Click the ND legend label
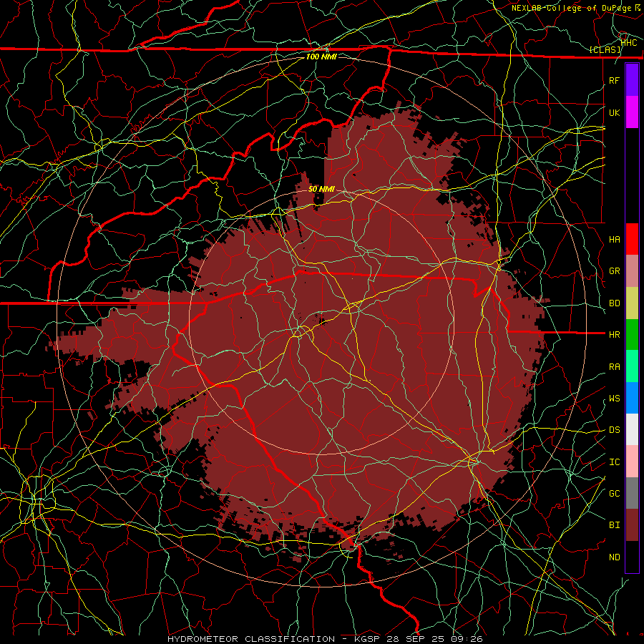 (x=614, y=557)
